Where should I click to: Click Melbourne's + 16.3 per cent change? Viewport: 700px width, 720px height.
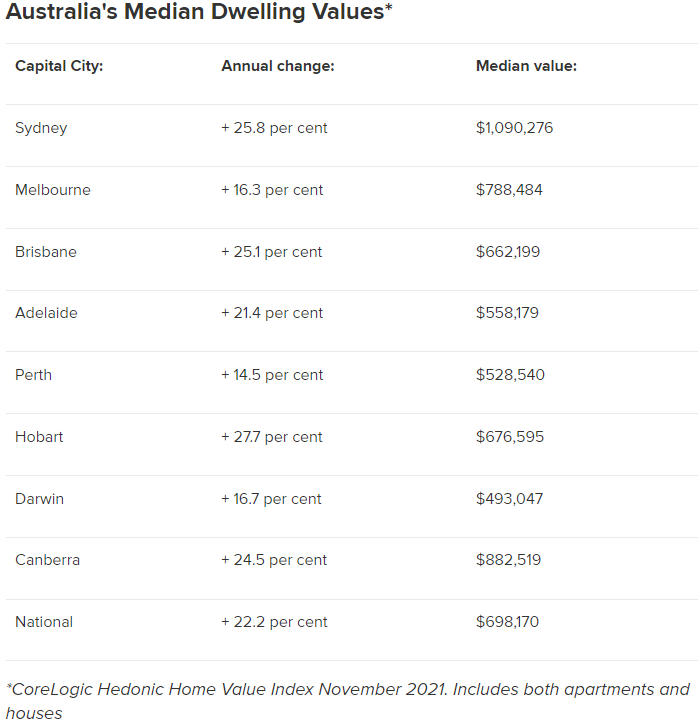tap(272, 190)
